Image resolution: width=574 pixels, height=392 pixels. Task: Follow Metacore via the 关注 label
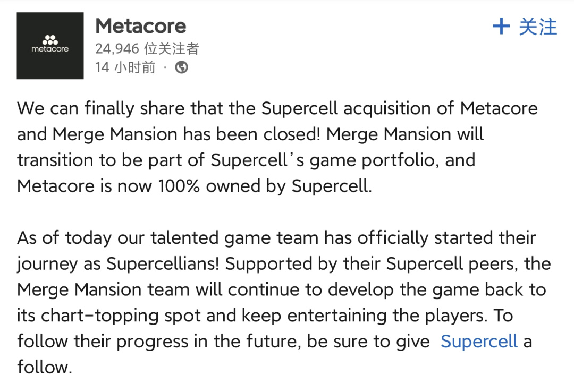coord(538,27)
